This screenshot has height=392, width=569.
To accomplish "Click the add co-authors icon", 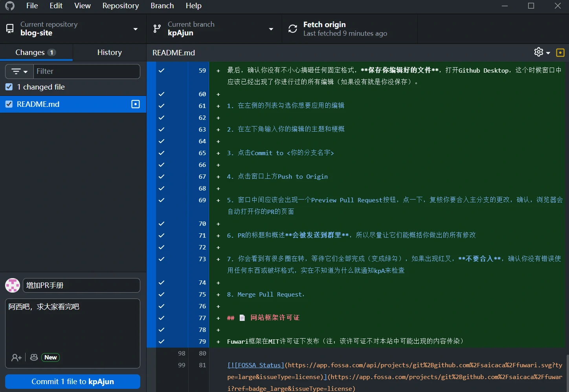I will pos(17,357).
